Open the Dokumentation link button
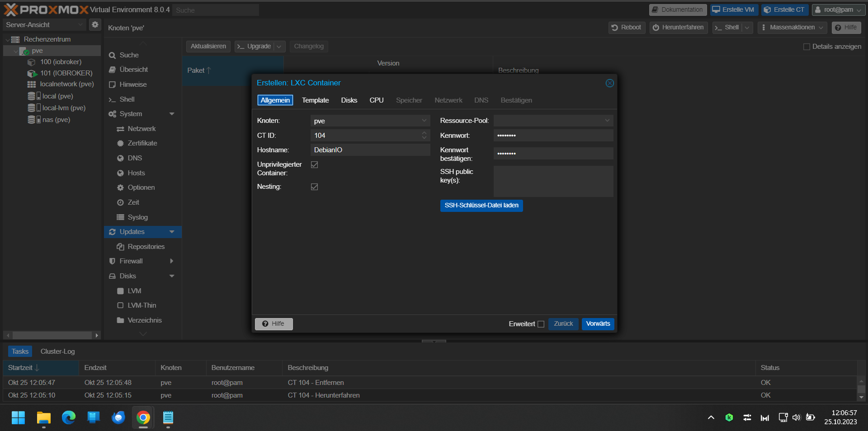Screen dimensions: 868x431 (678, 9)
